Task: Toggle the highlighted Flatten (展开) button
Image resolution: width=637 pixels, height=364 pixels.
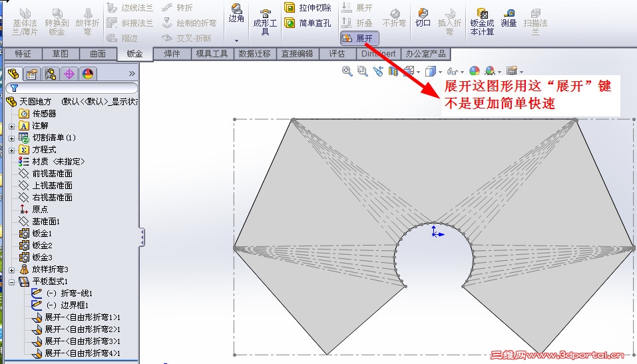Action: [359, 38]
